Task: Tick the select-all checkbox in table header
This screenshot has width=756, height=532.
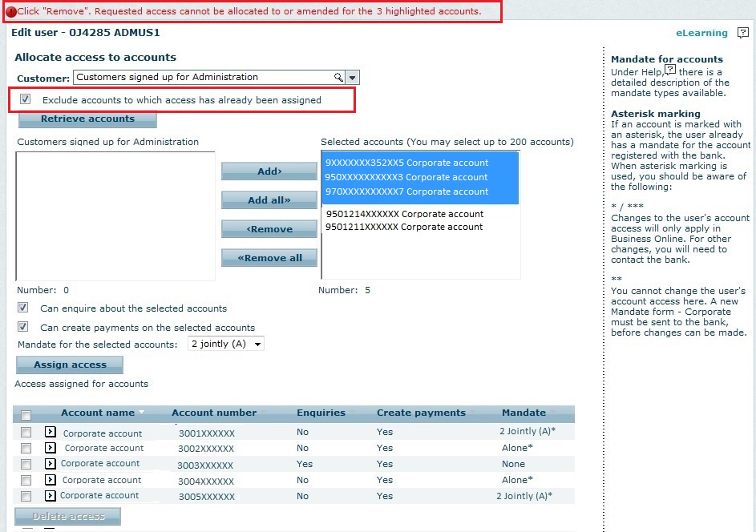Action: (x=26, y=415)
